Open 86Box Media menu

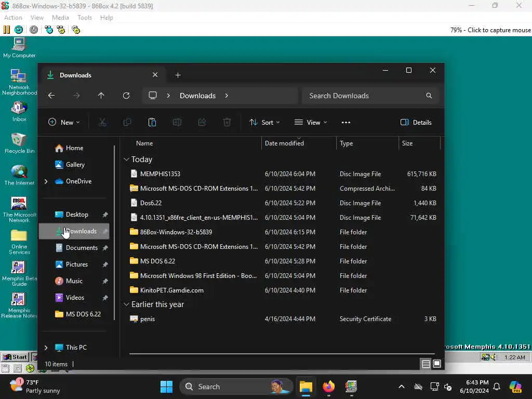pos(60,18)
